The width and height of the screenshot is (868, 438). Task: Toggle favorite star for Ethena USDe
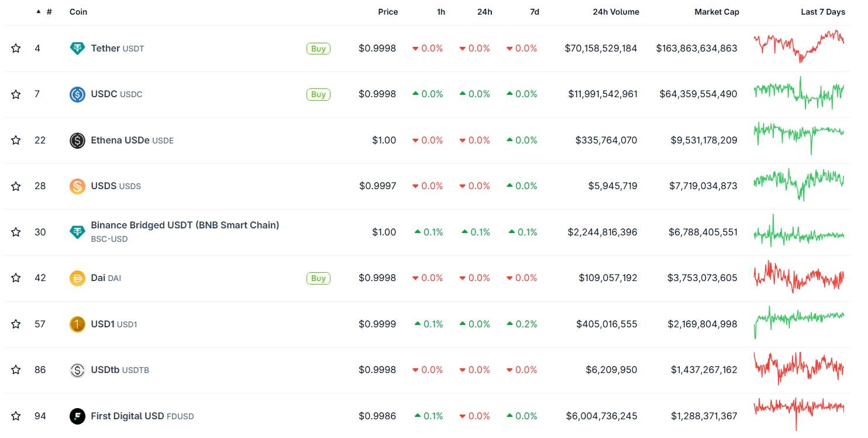16,141
